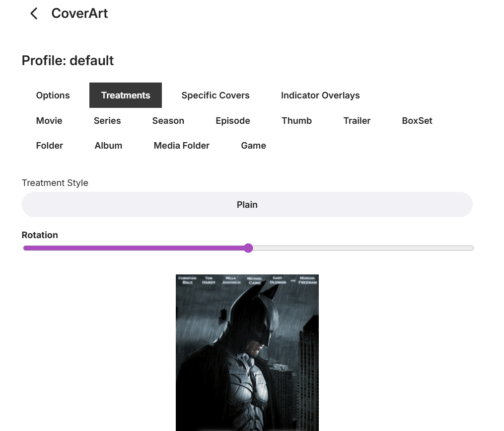
Task: Go back using the arrow beside CoverArt
Action: tap(34, 13)
